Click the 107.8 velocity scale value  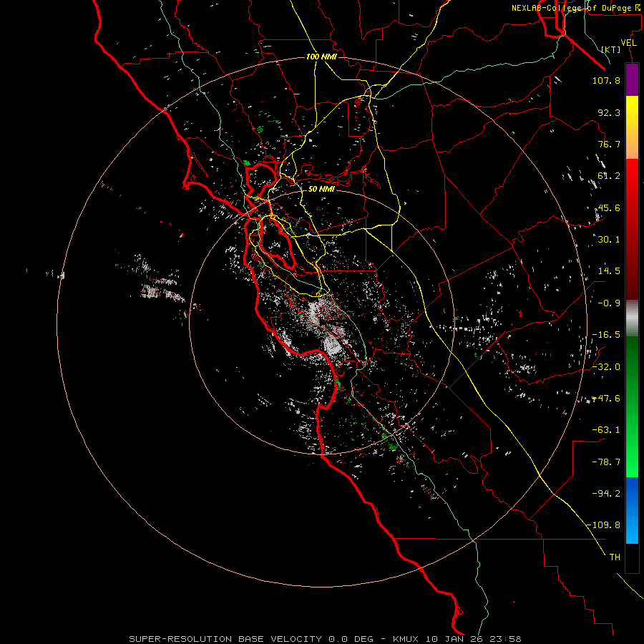(606, 80)
